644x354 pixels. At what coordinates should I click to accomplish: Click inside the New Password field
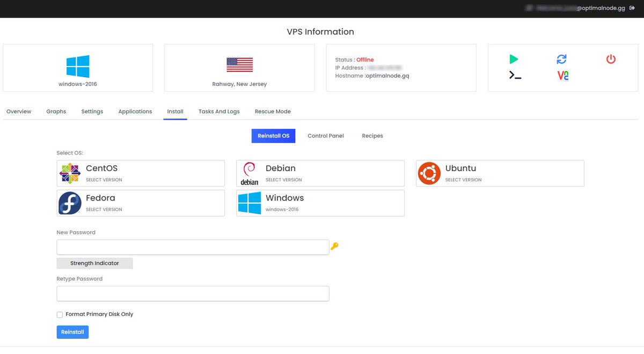[x=193, y=247]
